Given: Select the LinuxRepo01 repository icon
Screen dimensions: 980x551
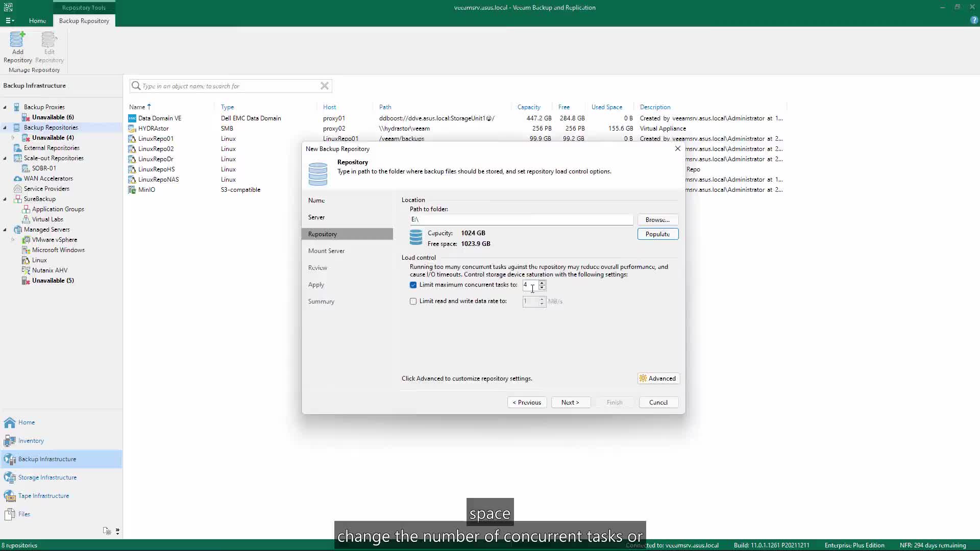Looking at the screenshot, I should click(132, 139).
